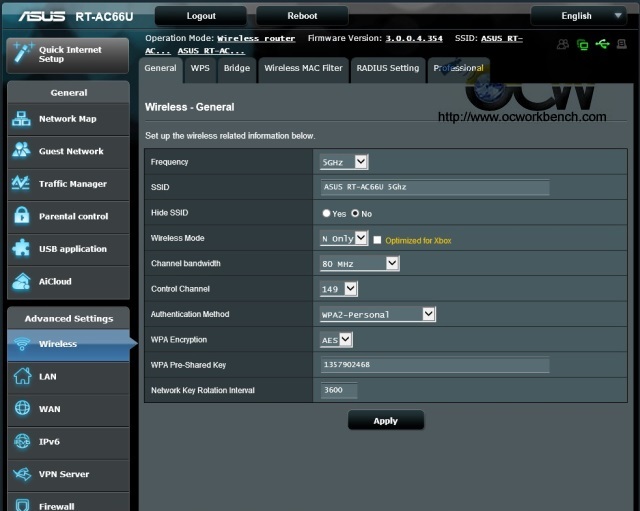Click the guest users status icon
Screen dimensions: 640x511
pyautogui.click(x=563, y=44)
